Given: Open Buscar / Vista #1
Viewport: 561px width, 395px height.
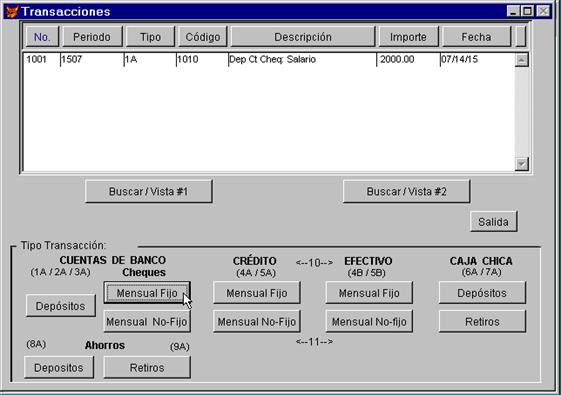Looking at the screenshot, I should pyautogui.click(x=149, y=191).
